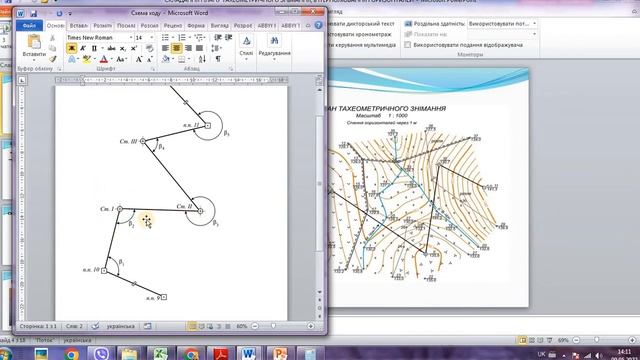Image resolution: width=640 pixels, height=360 pixels.
Task: Click the Save icon in Word title bar
Action: pos(33,13)
